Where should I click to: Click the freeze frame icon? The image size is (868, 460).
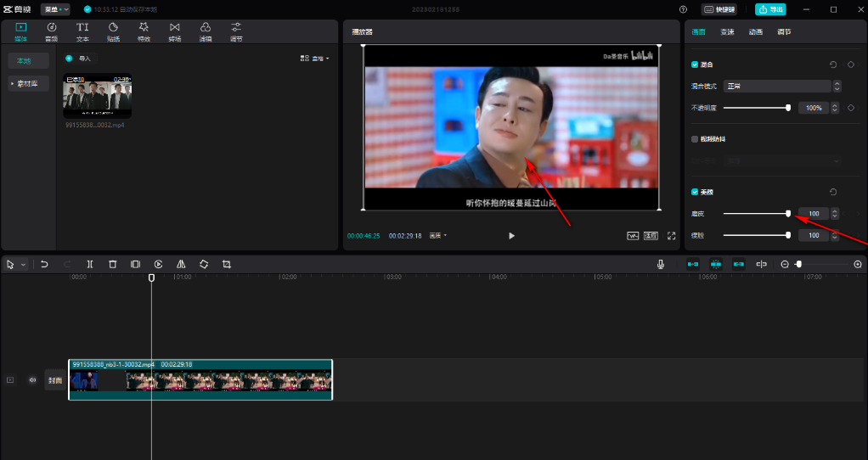135,264
